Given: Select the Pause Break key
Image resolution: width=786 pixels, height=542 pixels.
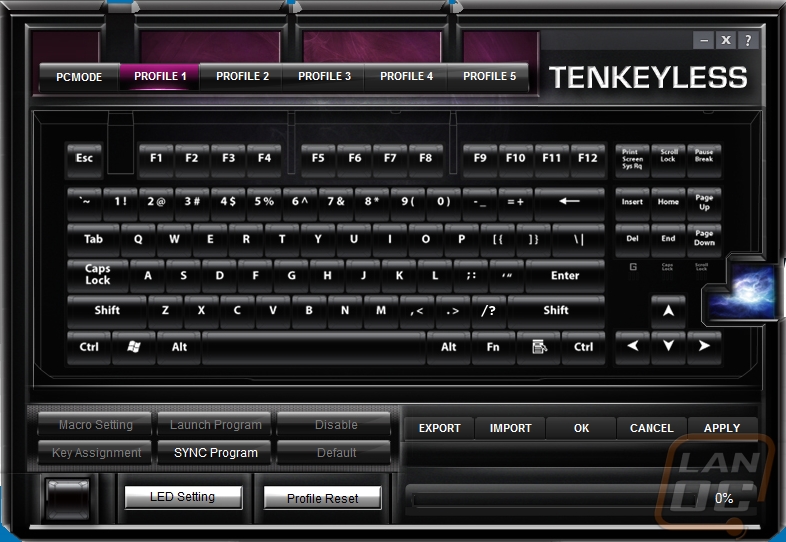Looking at the screenshot, I should [704, 160].
